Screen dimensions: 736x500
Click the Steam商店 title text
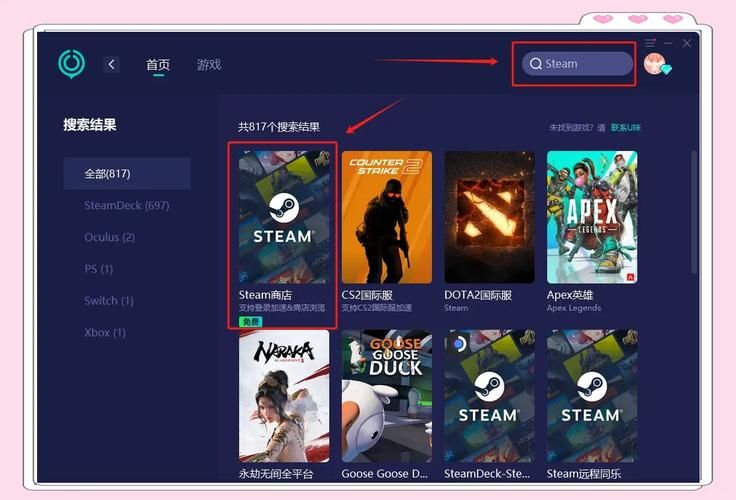tap(265, 295)
